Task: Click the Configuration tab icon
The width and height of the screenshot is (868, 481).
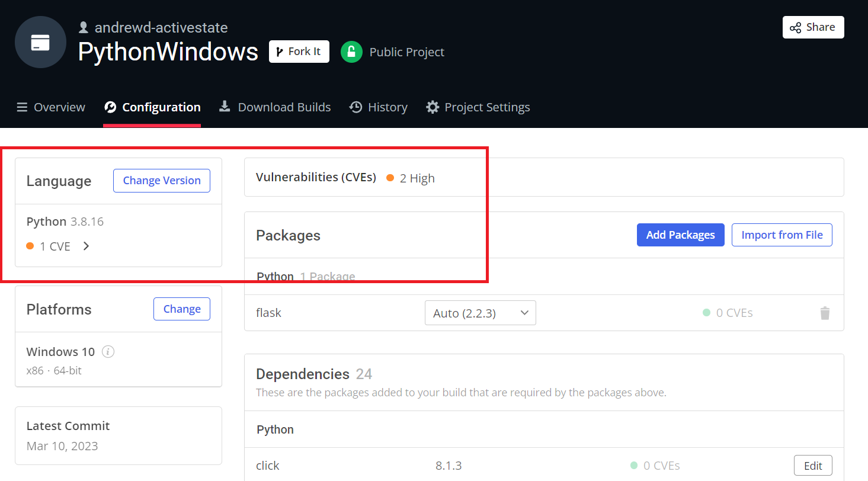Action: click(110, 107)
